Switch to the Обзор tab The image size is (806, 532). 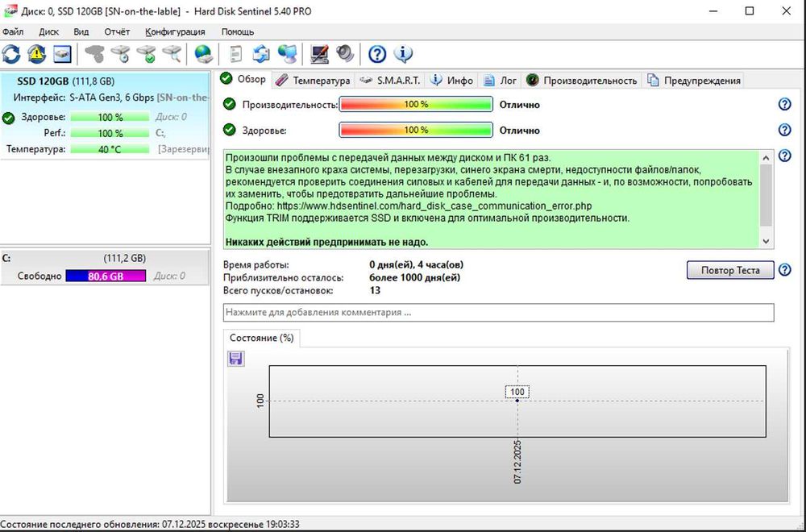point(243,79)
